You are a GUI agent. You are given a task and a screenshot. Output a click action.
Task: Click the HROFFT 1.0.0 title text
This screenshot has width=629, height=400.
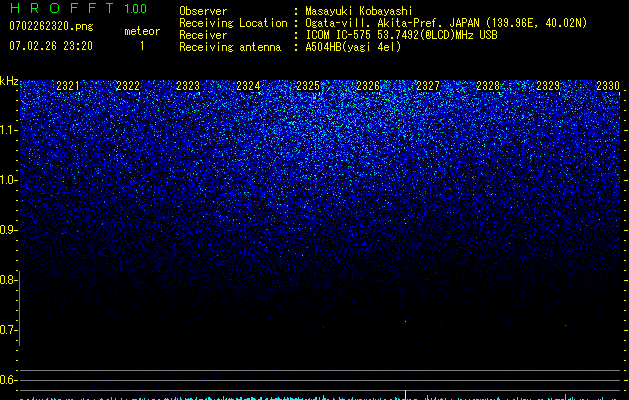pos(78,8)
